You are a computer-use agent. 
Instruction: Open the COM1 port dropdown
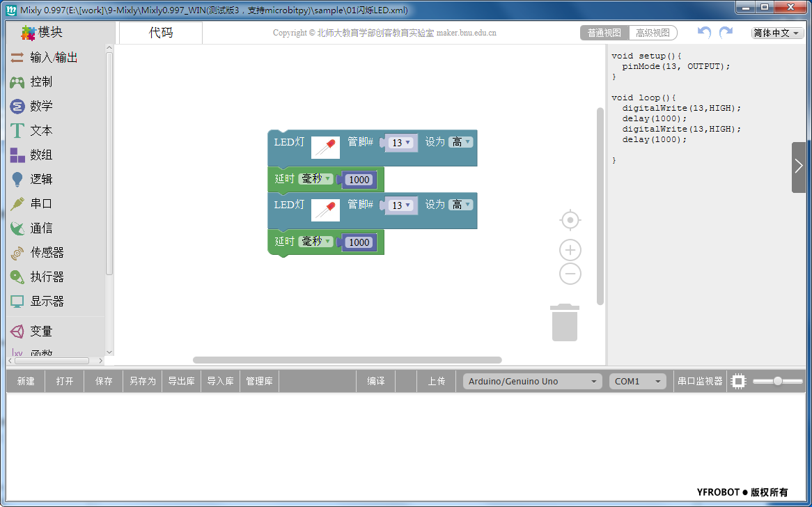[637, 381]
